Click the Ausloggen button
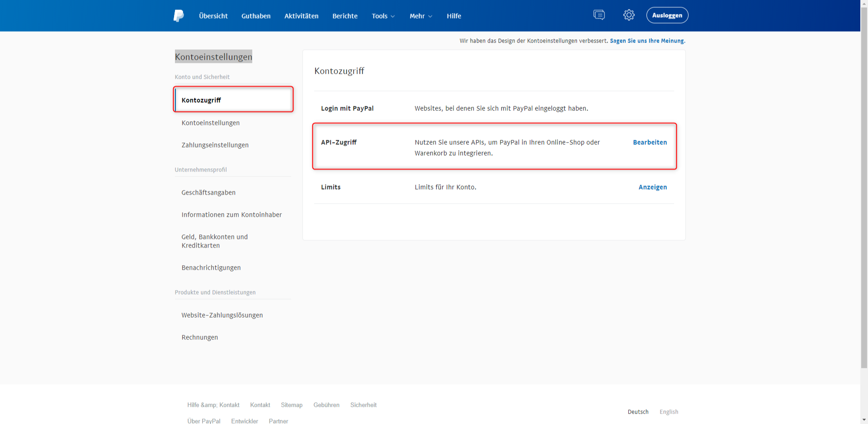 pos(667,15)
